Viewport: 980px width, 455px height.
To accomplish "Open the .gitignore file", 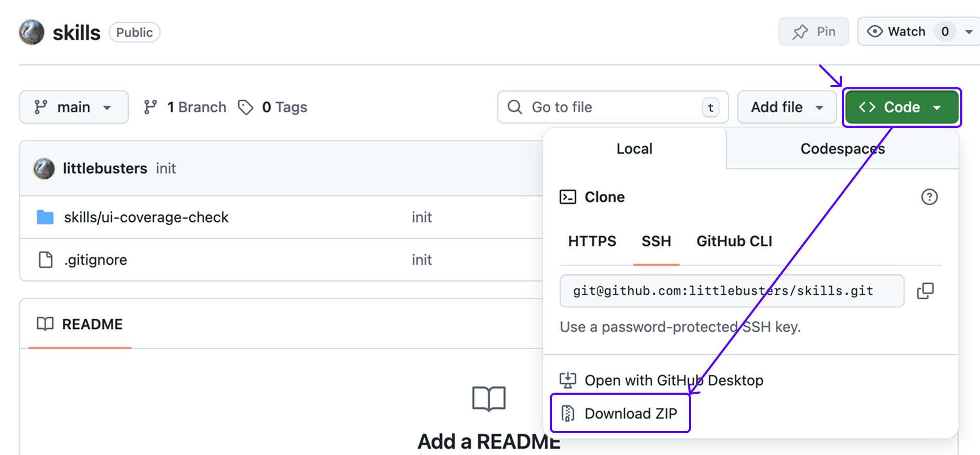I will click(96, 260).
